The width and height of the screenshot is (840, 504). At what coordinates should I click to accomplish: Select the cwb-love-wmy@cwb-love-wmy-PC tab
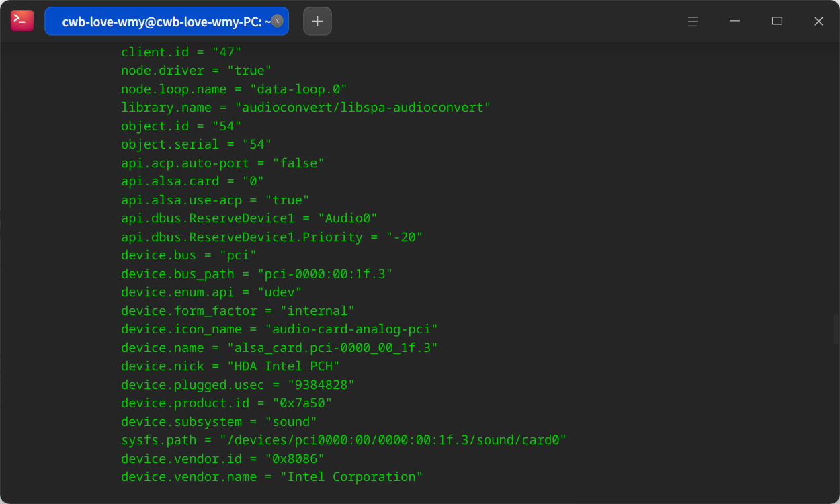(167, 21)
